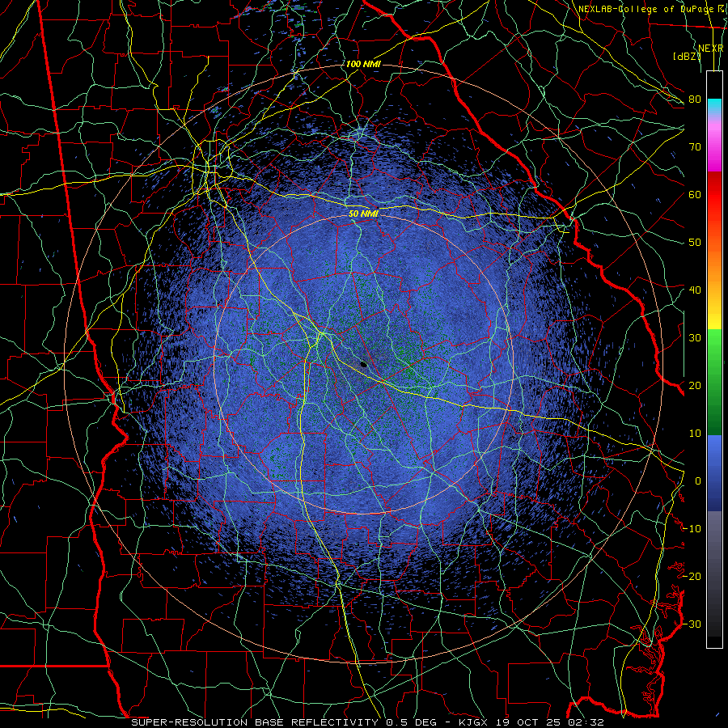Pick the red segment of the color bar
The width and height of the screenshot is (728, 728).
pos(714,195)
